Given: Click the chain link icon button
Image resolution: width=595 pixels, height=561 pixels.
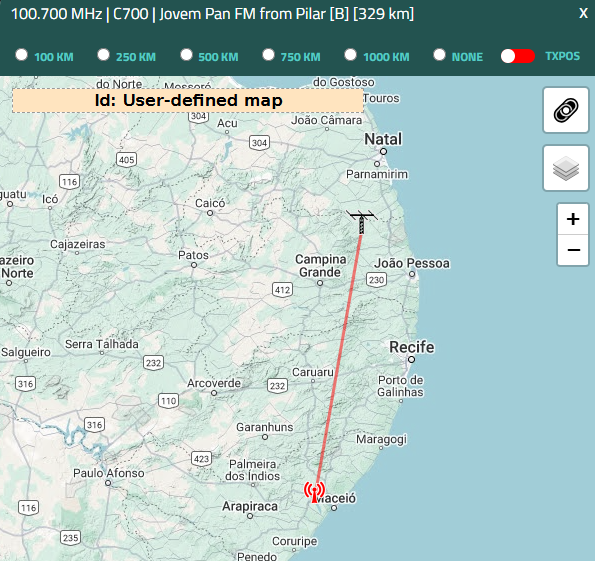Looking at the screenshot, I should click(x=566, y=110).
